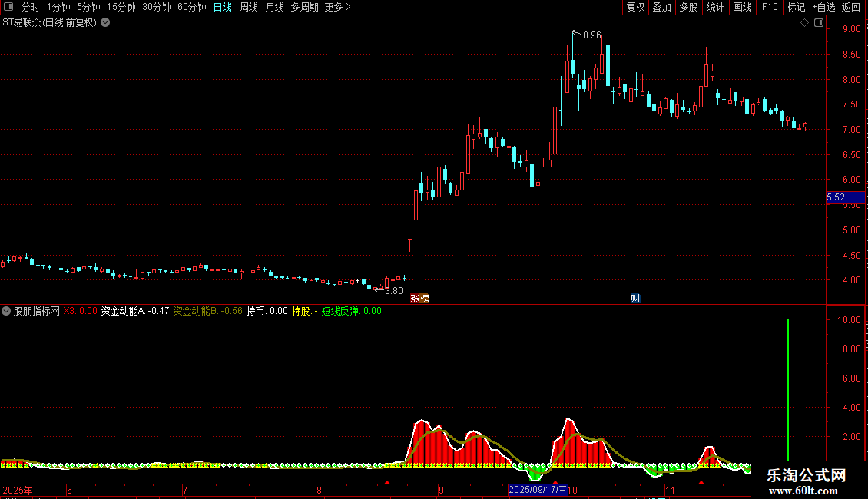Viewport: 868px width, 499px height.
Task: Click the 持股: - value
Action: click(x=304, y=311)
